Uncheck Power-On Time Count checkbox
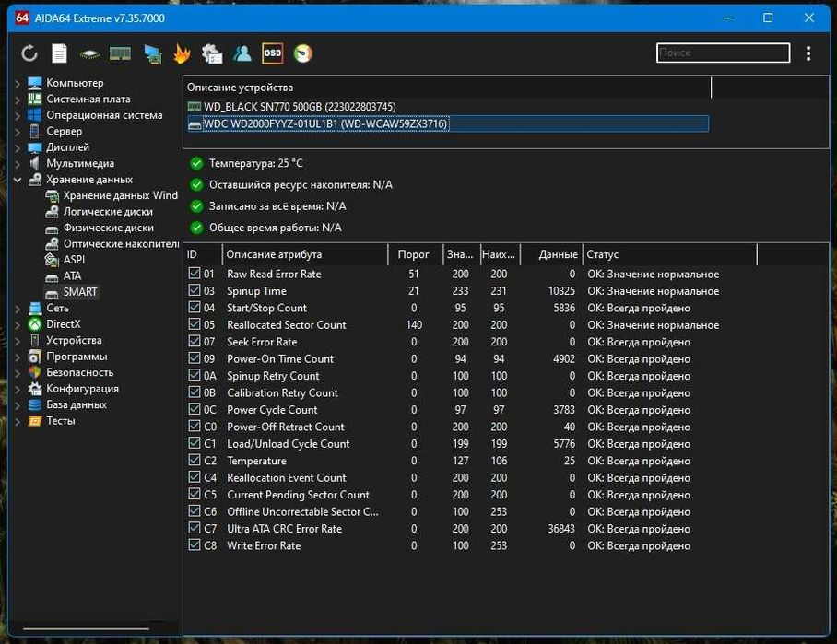Viewport: 837px width, 644px height. click(x=195, y=358)
